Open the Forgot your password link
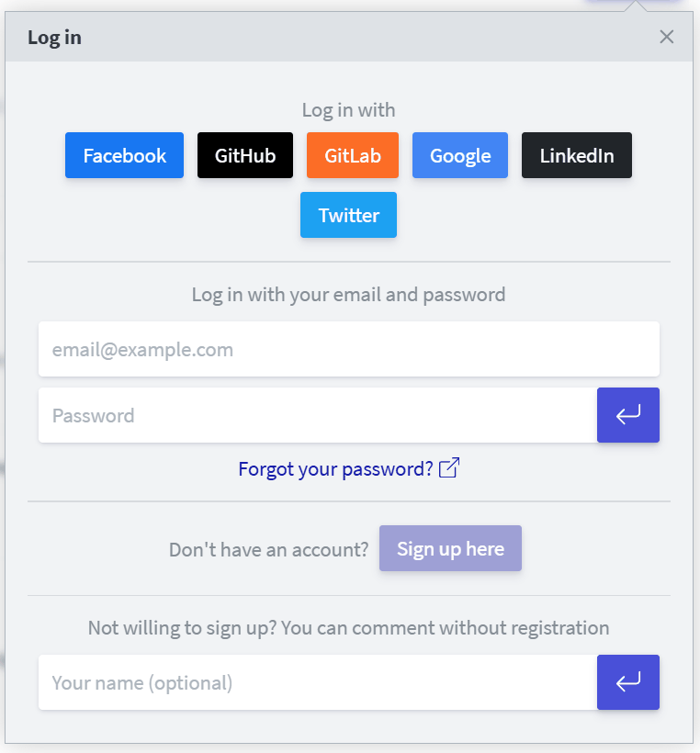The image size is (700, 753). 335,469
